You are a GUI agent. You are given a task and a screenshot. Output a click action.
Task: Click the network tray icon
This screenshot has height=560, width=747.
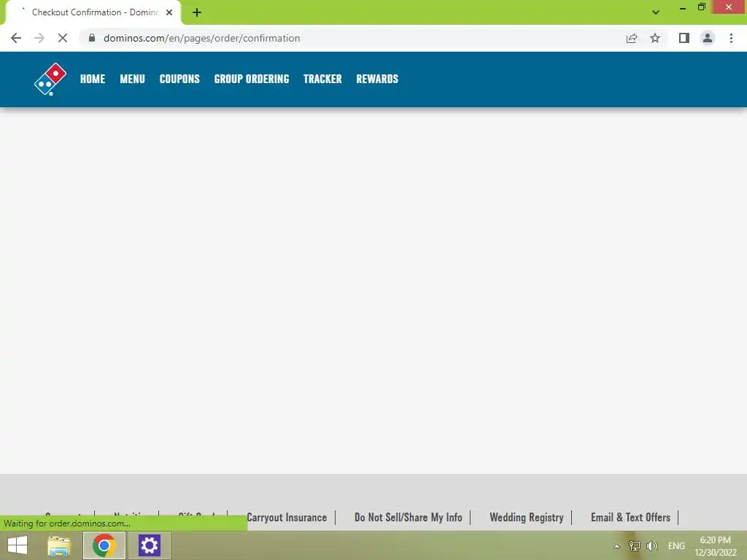click(x=635, y=545)
